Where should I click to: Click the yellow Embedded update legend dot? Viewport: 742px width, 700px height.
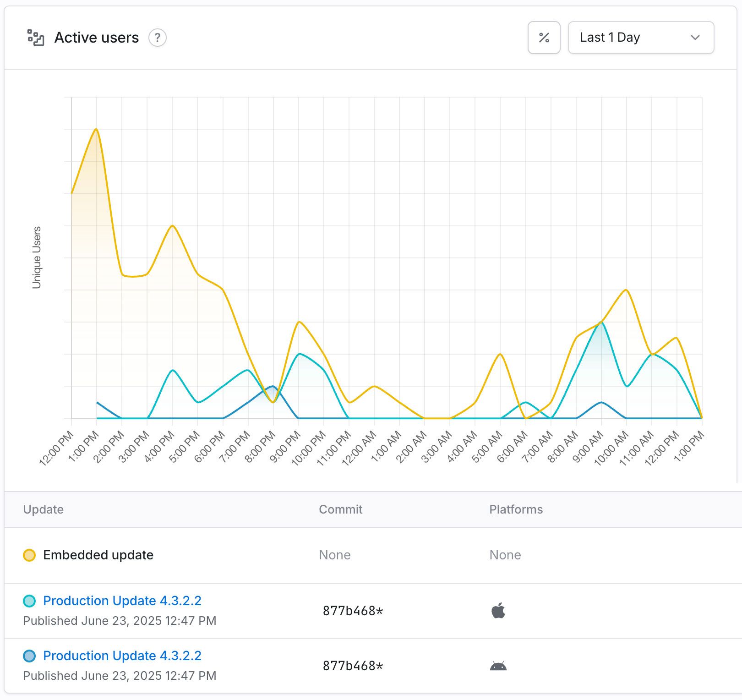[x=29, y=555]
